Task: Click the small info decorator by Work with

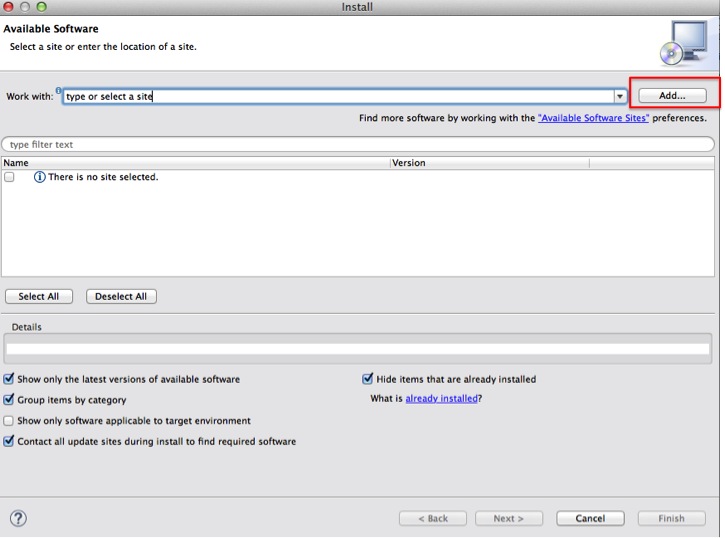Action: (58, 90)
